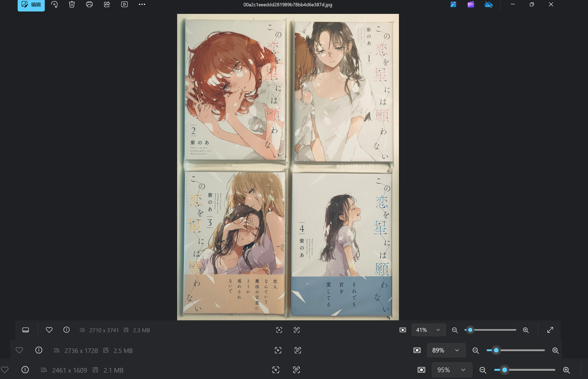The image size is (588, 379).
Task: Print the photo via the printer icon
Action: click(90, 4)
